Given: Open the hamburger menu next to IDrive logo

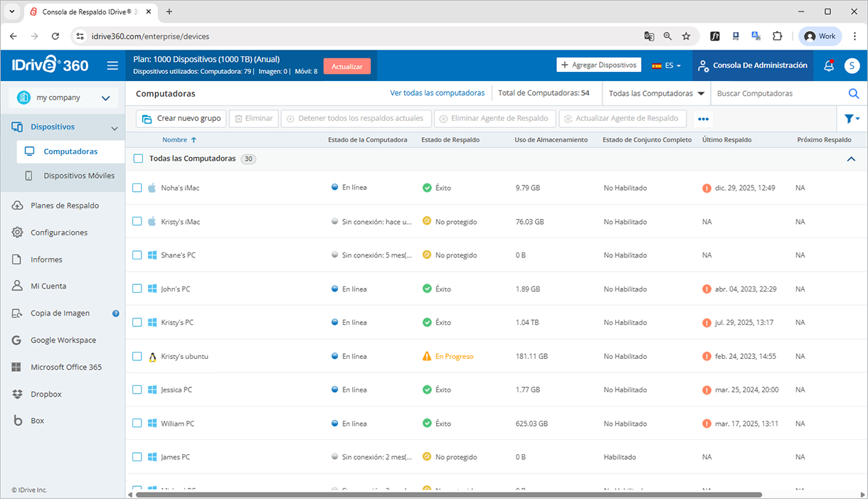Looking at the screenshot, I should (112, 65).
